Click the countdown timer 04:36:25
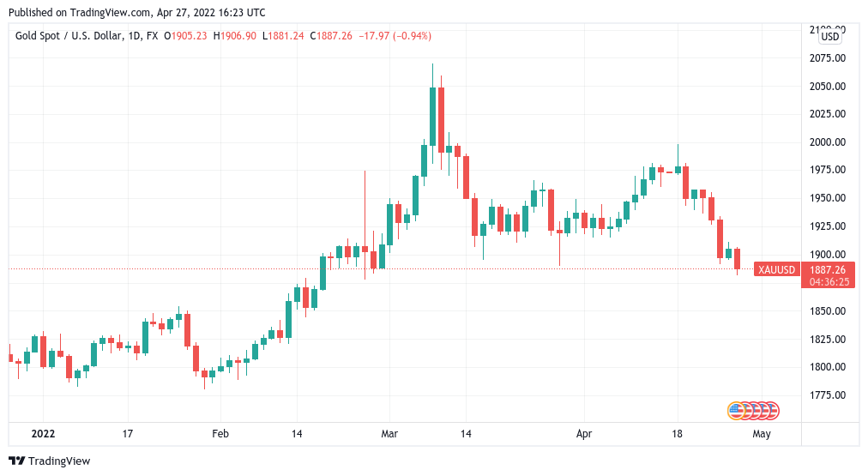Image resolution: width=868 pixels, height=476 pixels. [x=828, y=281]
